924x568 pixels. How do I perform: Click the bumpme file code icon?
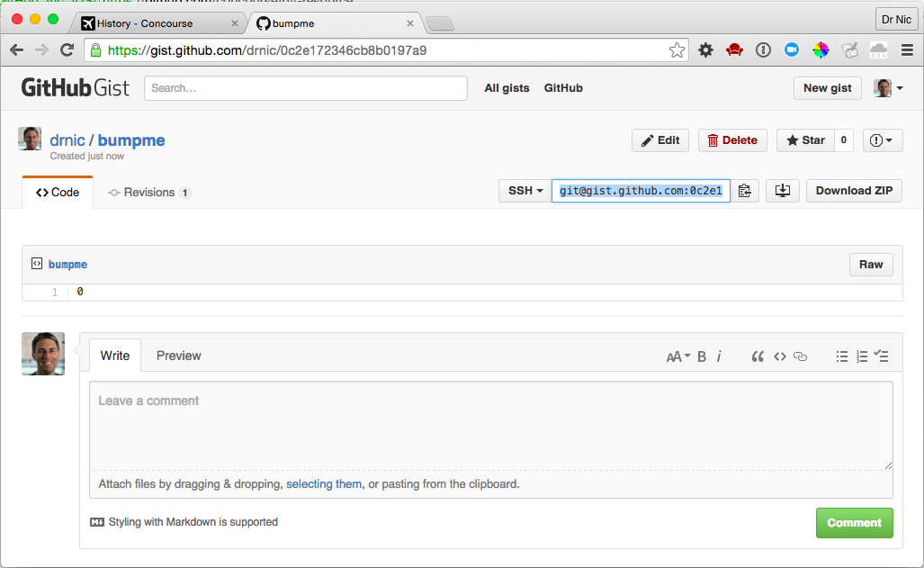click(37, 264)
